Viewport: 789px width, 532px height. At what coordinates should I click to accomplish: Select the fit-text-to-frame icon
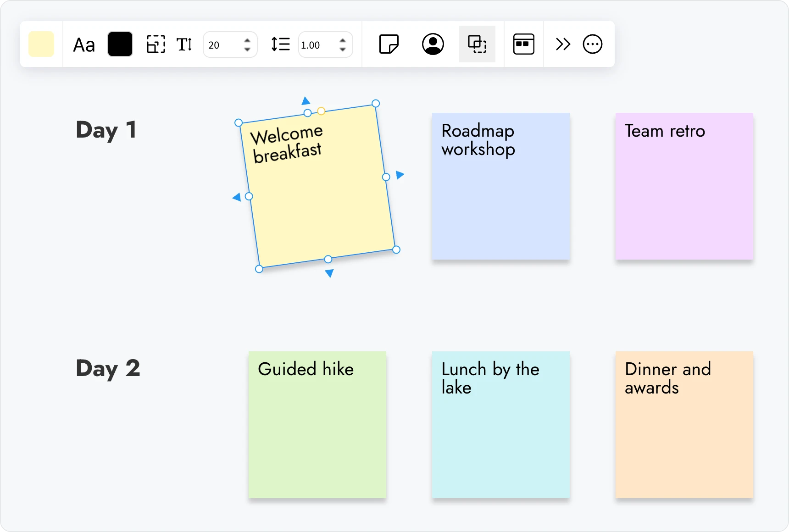(x=156, y=44)
